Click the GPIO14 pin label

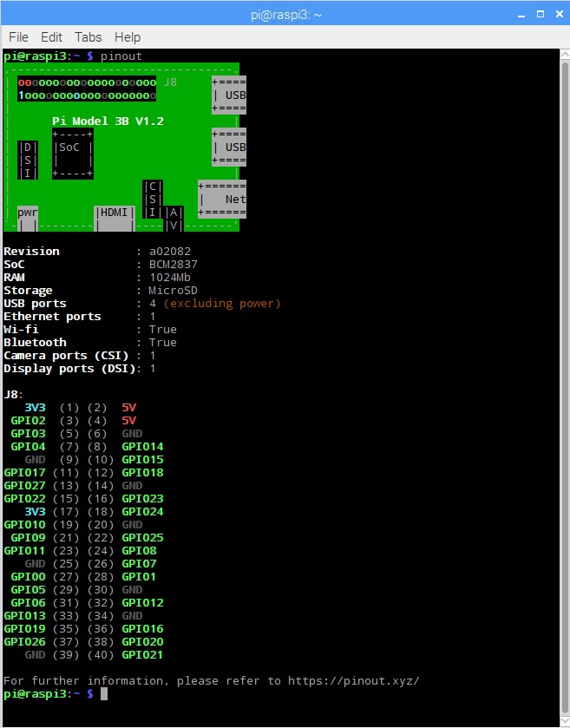pos(142,447)
